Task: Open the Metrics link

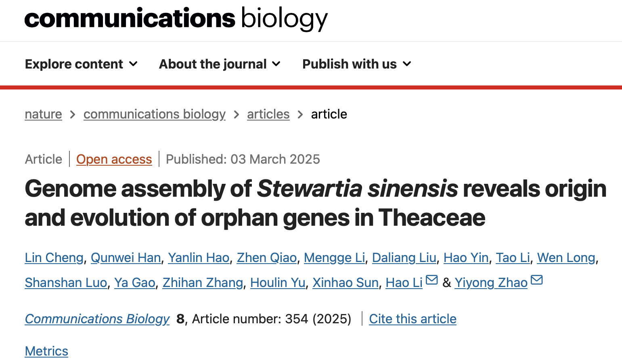Action: tap(46, 351)
